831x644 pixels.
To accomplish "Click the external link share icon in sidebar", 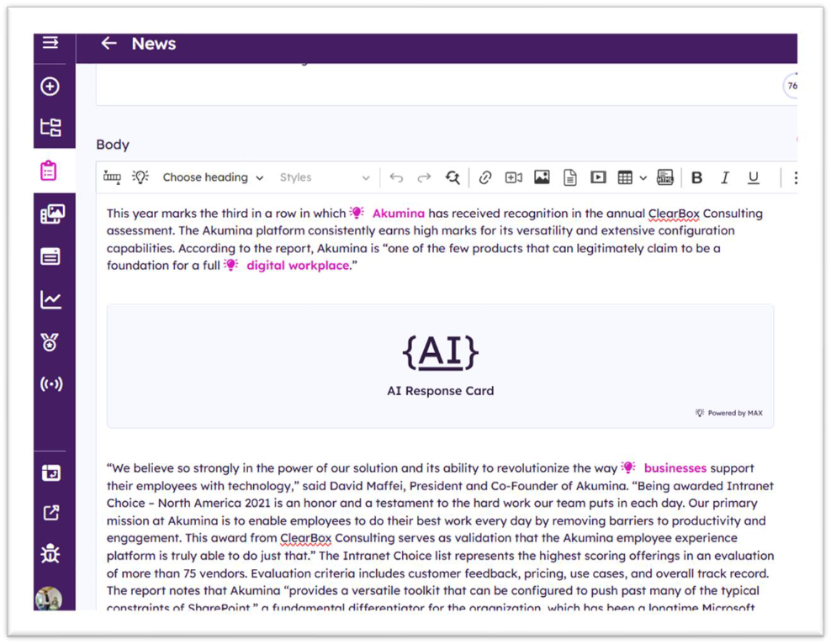I will coord(50,513).
